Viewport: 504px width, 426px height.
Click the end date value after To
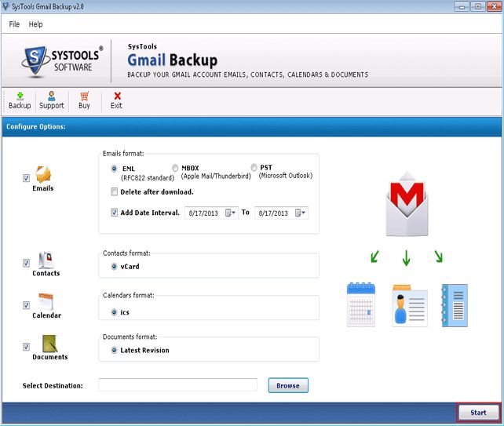pos(273,213)
